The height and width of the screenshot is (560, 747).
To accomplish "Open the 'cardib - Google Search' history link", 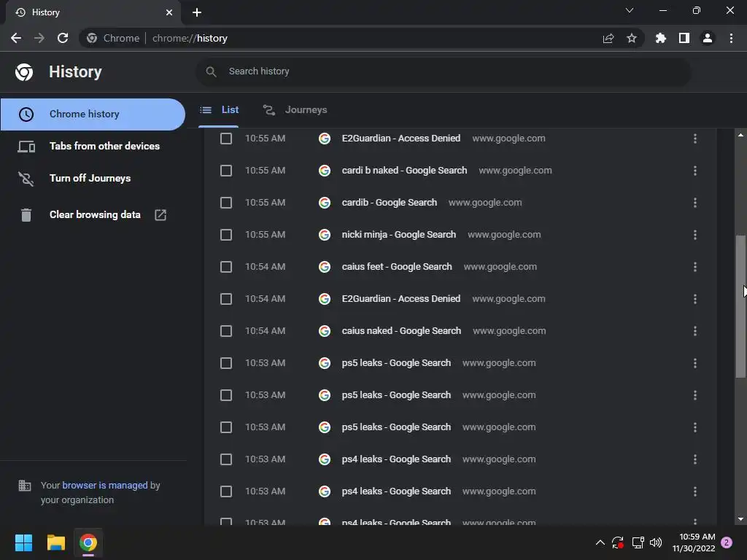I will point(390,203).
